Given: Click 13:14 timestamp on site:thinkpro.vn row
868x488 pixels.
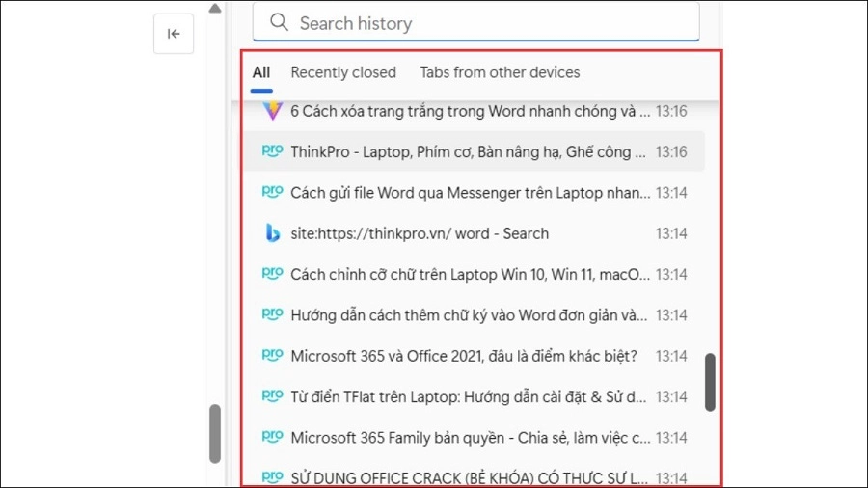Looking at the screenshot, I should click(671, 233).
